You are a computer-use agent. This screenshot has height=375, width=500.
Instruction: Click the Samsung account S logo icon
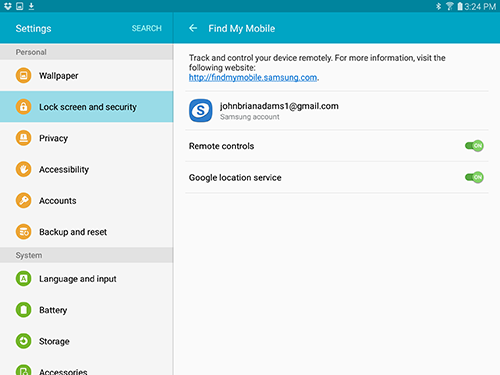tap(201, 110)
